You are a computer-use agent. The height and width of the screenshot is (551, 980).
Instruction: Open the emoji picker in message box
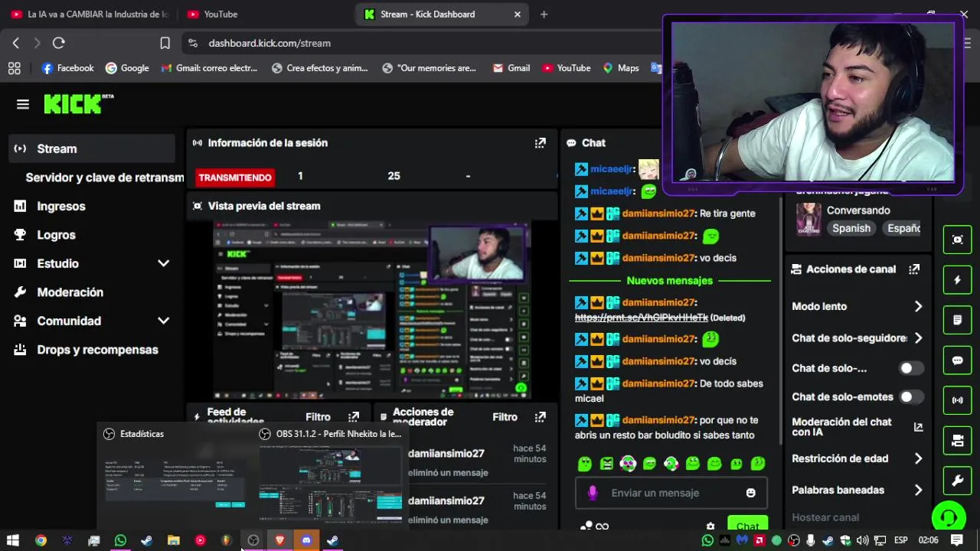click(751, 493)
